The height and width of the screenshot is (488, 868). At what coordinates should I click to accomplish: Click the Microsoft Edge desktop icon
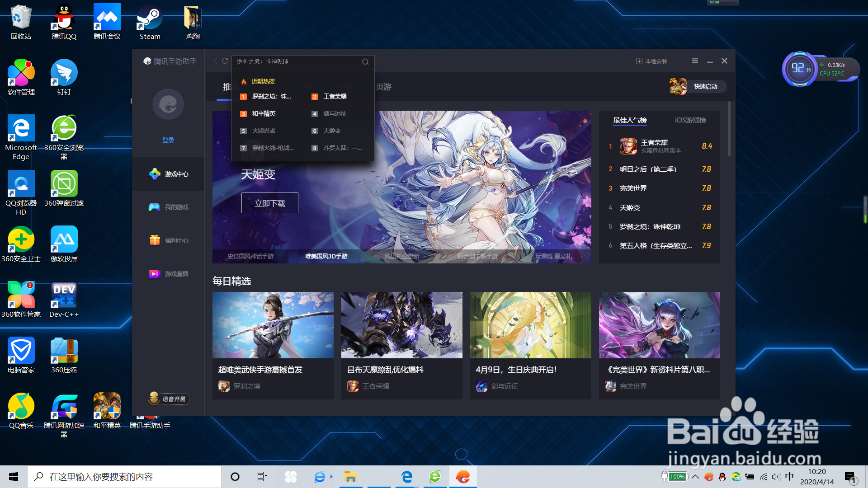point(21,137)
